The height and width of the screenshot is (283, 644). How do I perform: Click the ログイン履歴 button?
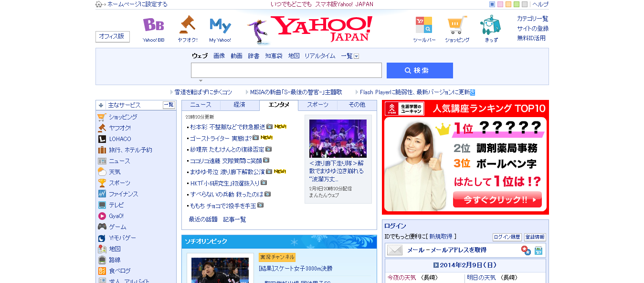[x=507, y=237]
